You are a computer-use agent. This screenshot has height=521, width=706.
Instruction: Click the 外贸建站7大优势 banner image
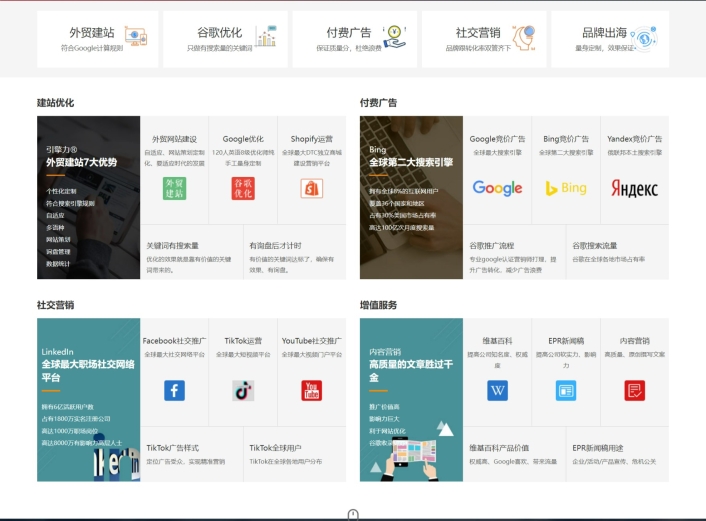[x=89, y=198]
